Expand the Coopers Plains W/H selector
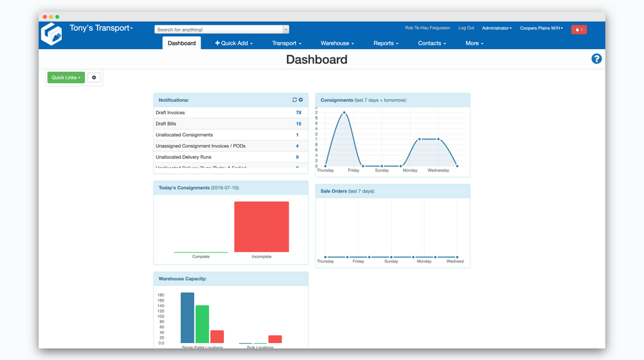The image size is (644, 360). (541, 28)
